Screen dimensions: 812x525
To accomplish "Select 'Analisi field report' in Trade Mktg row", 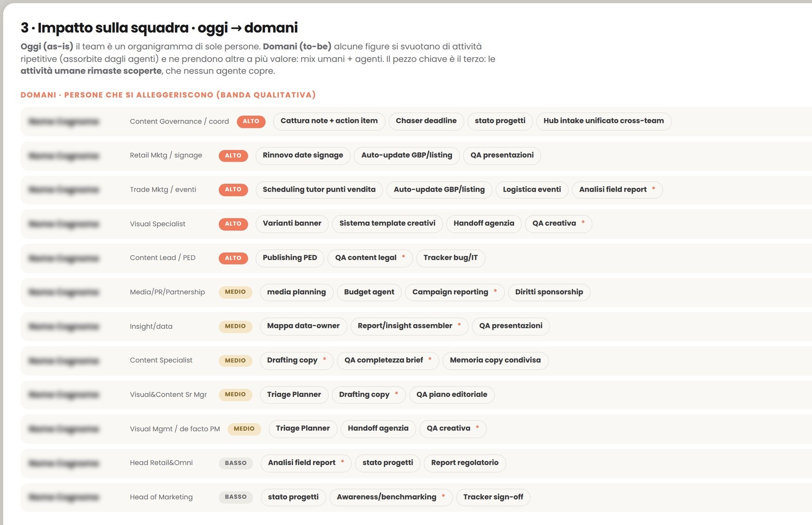I will (x=617, y=190).
